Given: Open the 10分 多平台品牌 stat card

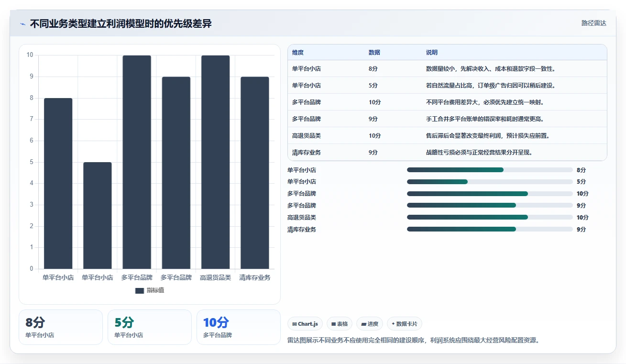Looking at the screenshot, I should point(239,327).
